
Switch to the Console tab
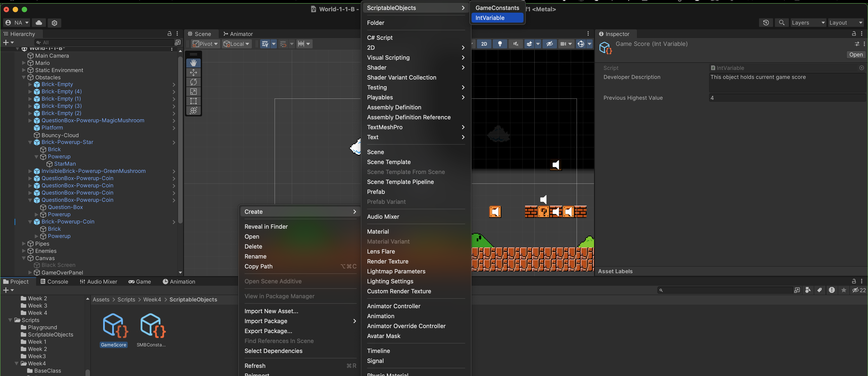click(x=54, y=282)
